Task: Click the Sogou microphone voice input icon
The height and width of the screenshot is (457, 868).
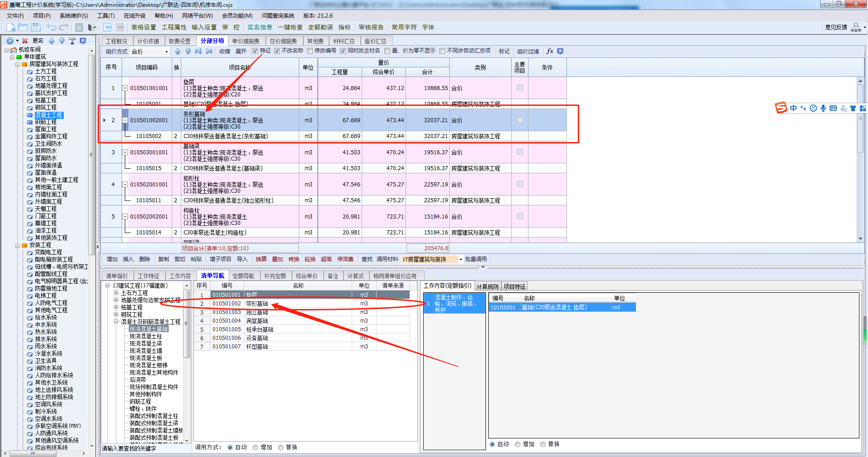Action: coord(823,108)
